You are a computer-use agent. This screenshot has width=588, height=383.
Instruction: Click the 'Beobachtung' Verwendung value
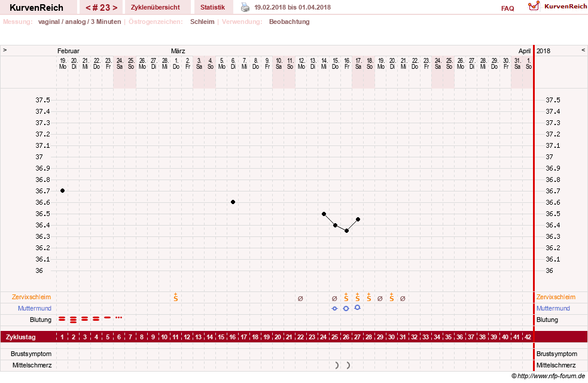tap(289, 22)
